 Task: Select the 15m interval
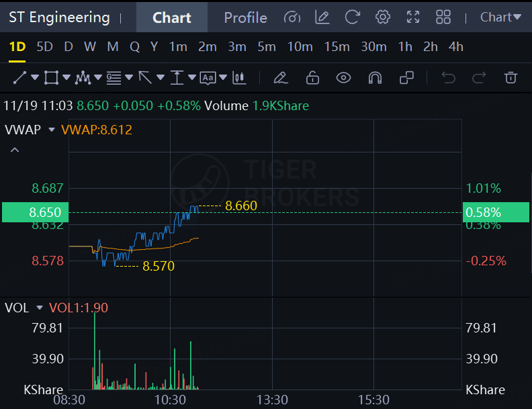(337, 47)
